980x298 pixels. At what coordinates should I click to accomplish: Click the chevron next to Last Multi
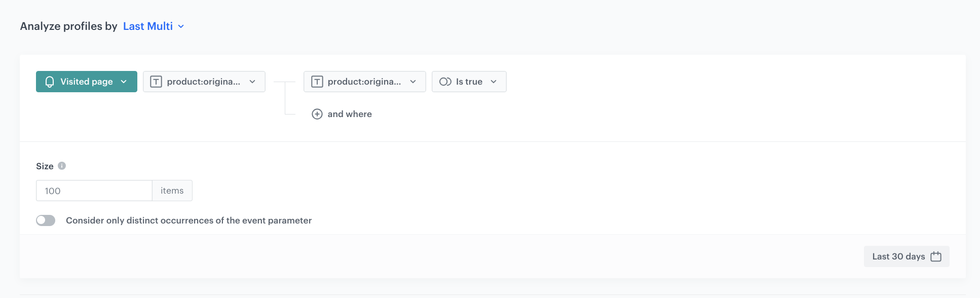[x=181, y=26]
